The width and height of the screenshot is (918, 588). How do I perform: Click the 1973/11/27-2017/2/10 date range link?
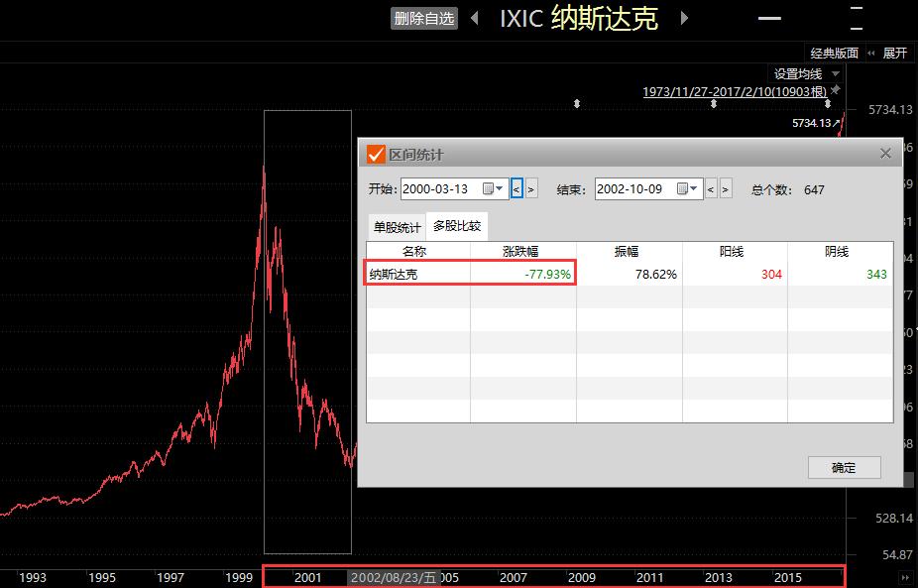[735, 91]
